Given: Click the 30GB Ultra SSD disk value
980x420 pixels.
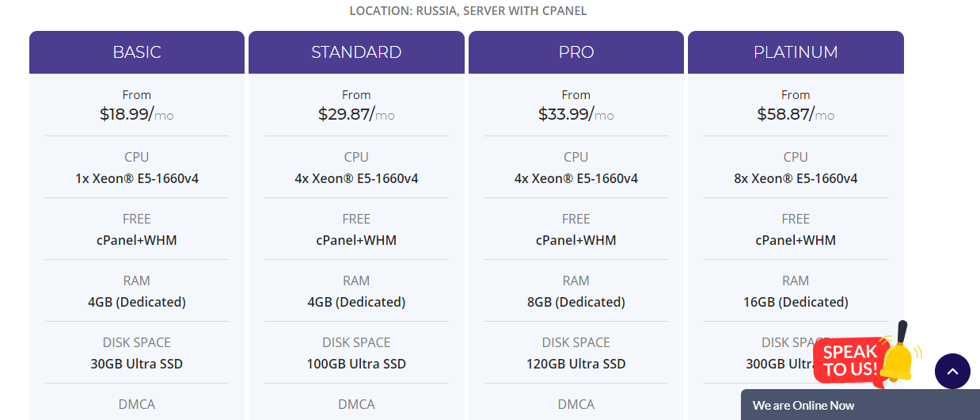Looking at the screenshot, I should pos(137,364).
